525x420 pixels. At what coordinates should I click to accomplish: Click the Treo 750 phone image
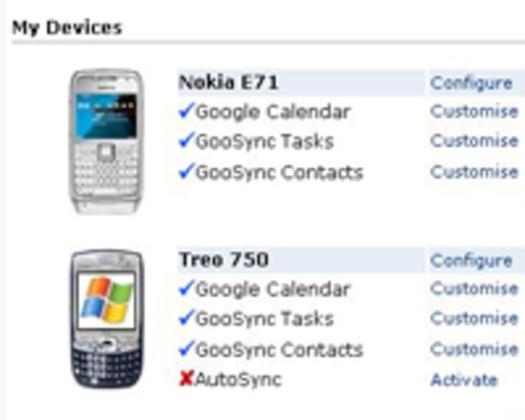(x=106, y=319)
